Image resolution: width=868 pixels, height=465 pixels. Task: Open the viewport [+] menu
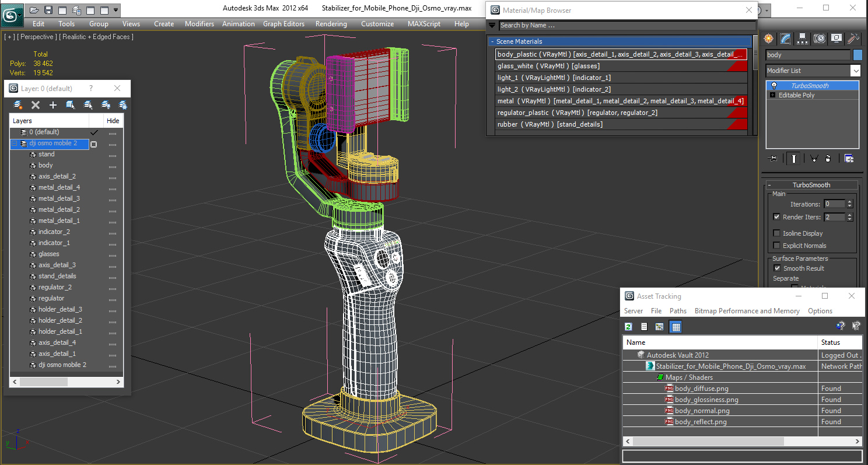tap(9, 37)
